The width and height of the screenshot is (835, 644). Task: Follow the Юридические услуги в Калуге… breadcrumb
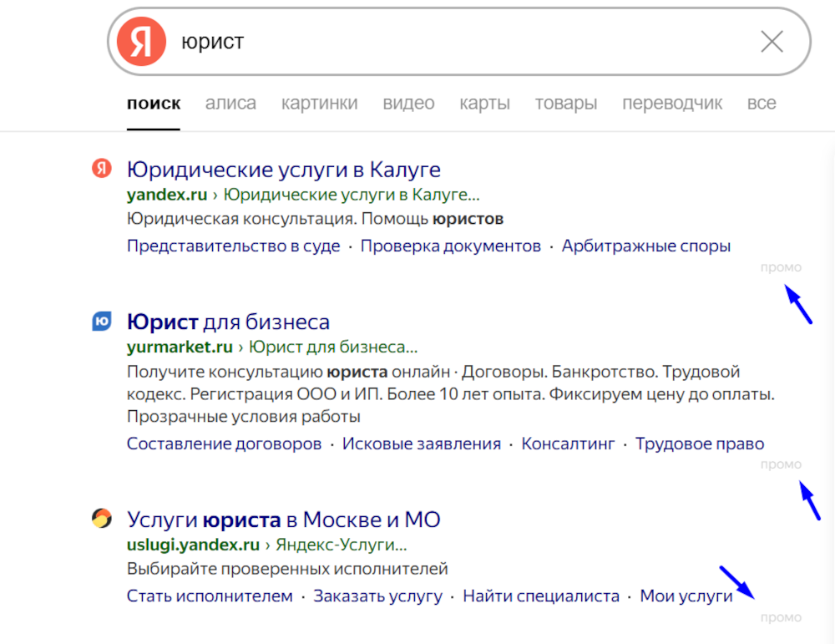point(352,195)
